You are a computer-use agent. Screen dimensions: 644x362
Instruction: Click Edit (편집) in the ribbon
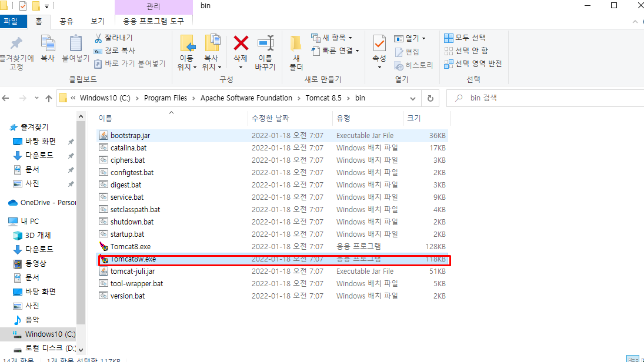tap(407, 52)
